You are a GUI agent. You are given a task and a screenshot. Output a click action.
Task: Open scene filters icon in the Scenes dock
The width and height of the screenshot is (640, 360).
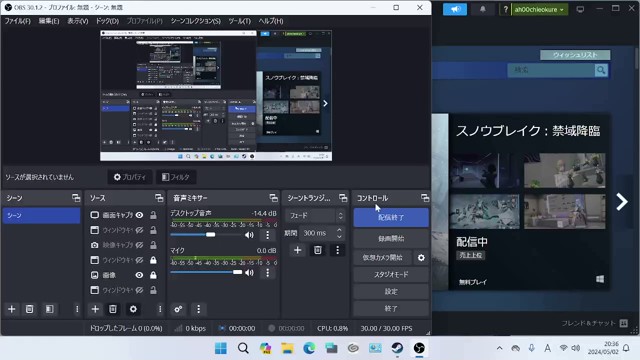point(49,309)
